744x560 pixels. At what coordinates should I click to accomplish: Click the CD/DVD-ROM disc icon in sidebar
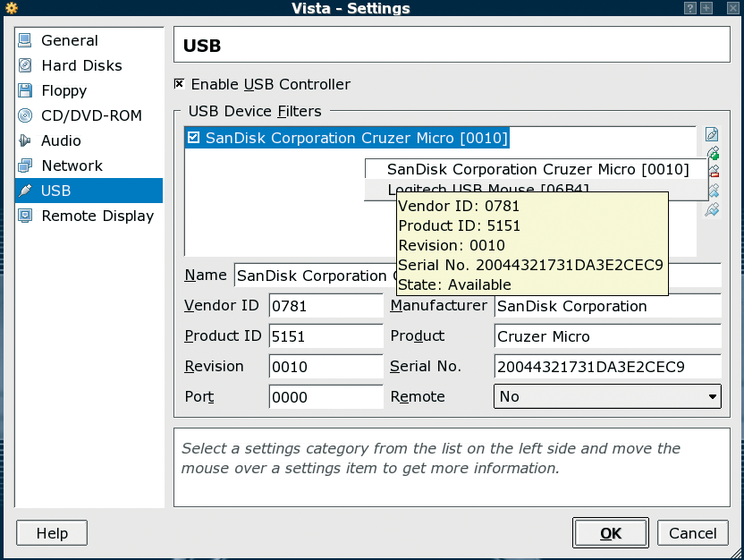25,115
